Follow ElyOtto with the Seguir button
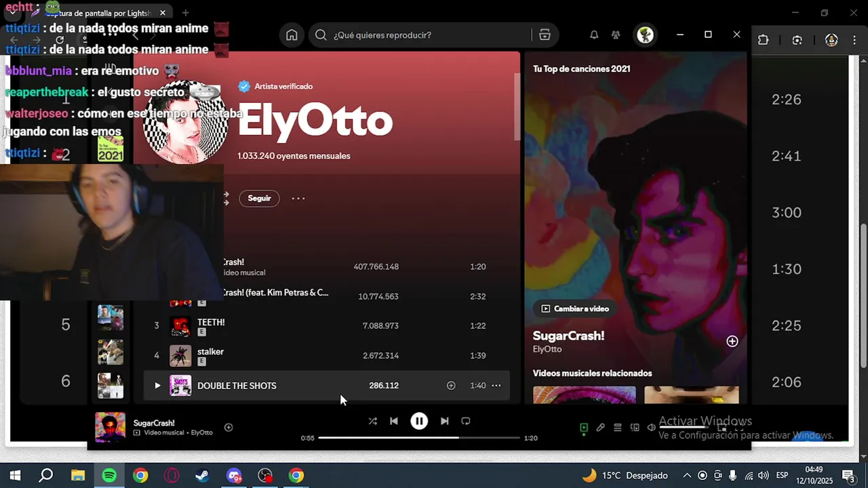This screenshot has width=868, height=488. 259,198
